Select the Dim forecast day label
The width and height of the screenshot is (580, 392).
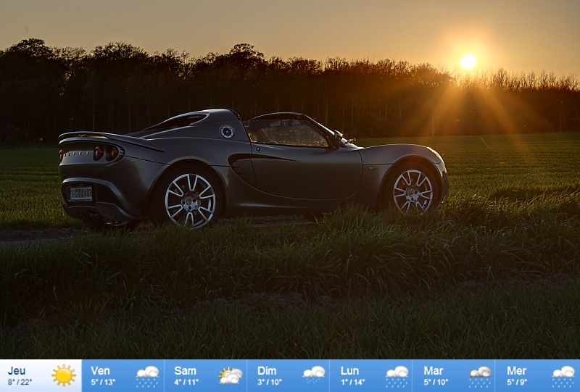(267, 370)
